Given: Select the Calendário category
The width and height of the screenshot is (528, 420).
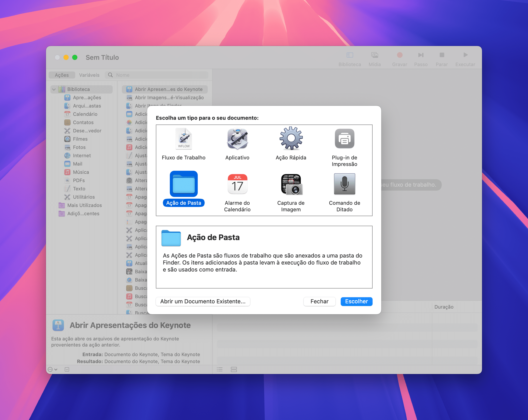Looking at the screenshot, I should (x=81, y=114).
